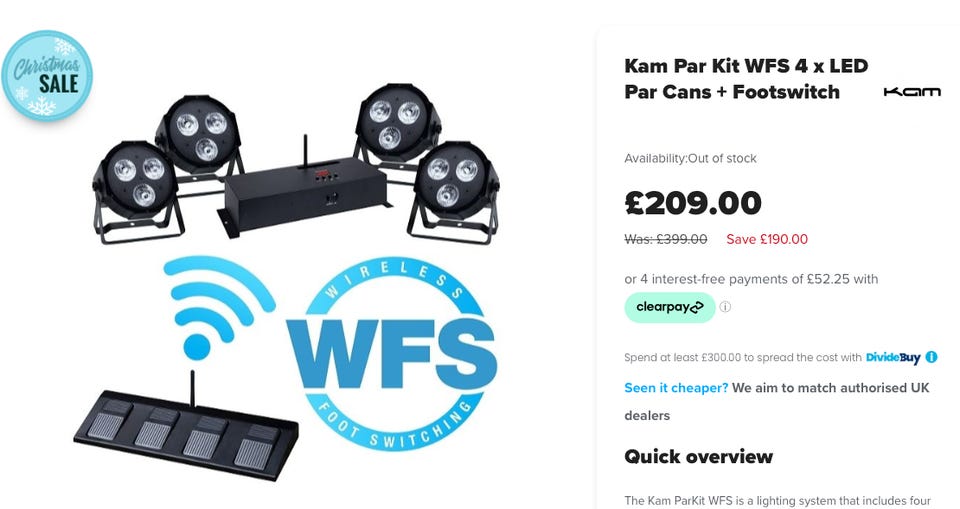Image resolution: width=960 pixels, height=509 pixels.
Task: Click the black wireless receiver box image
Action: pyautogui.click(x=303, y=192)
